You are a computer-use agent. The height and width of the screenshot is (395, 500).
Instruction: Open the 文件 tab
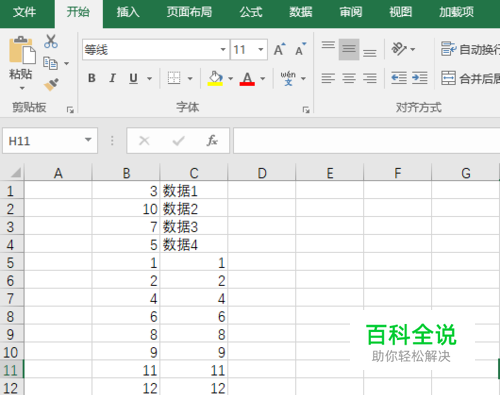point(24,12)
